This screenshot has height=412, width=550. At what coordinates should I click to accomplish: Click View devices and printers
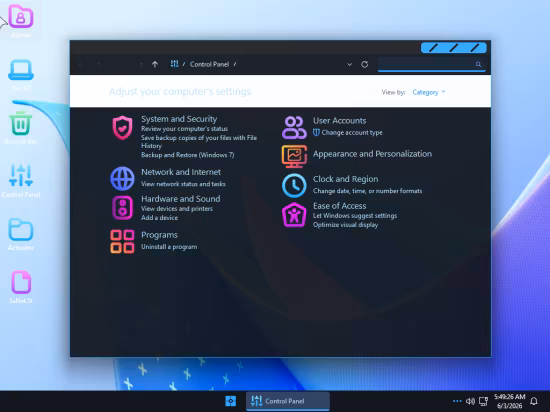point(177,209)
